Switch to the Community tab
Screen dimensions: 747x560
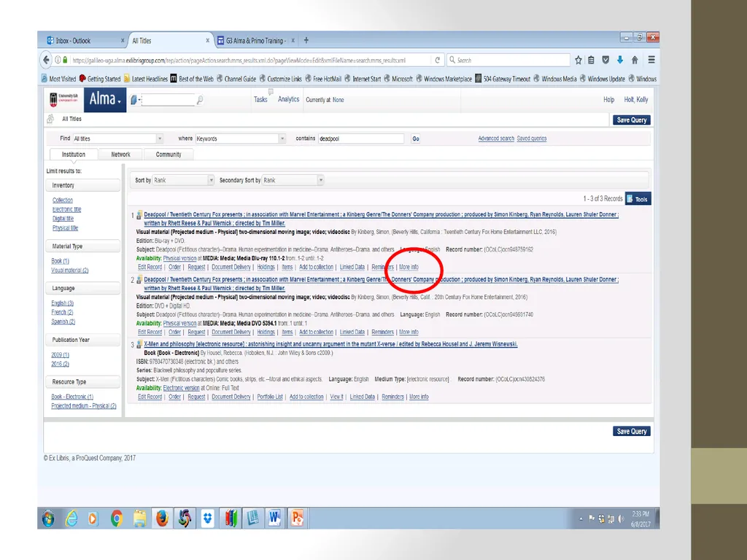[169, 155]
